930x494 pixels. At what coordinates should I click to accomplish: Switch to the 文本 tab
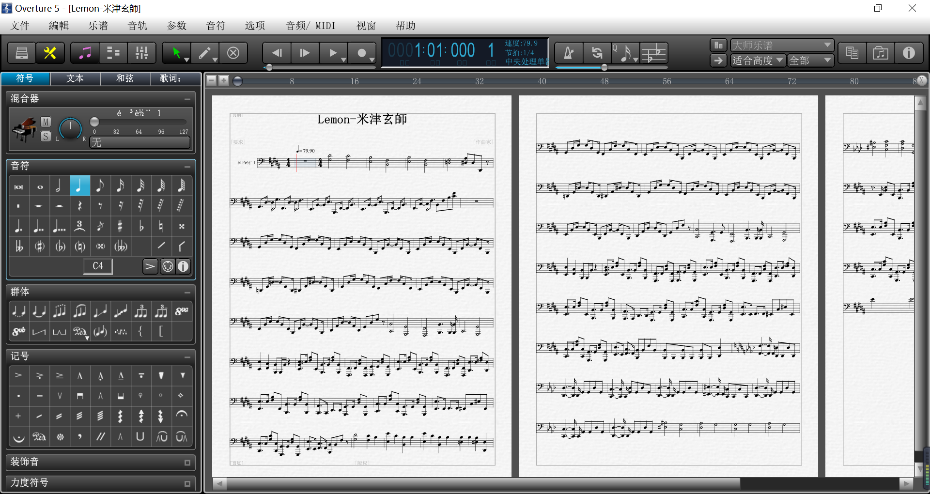75,78
